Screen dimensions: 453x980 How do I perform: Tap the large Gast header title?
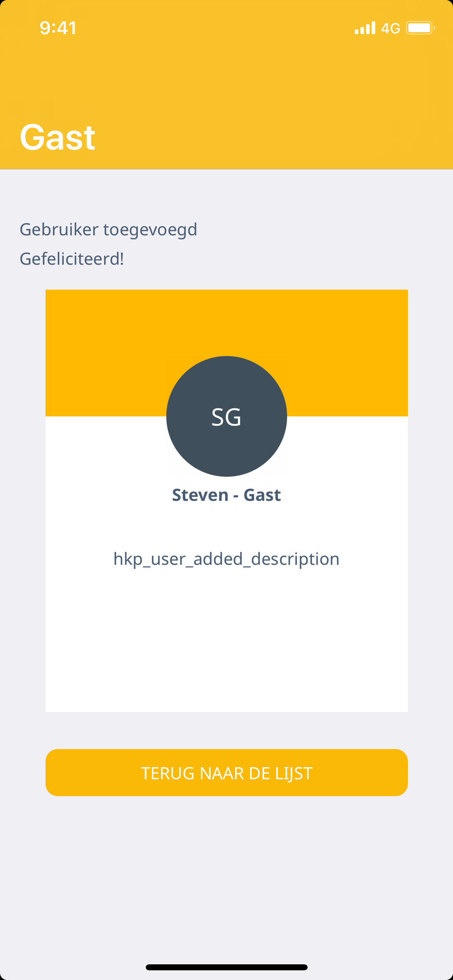tap(58, 138)
